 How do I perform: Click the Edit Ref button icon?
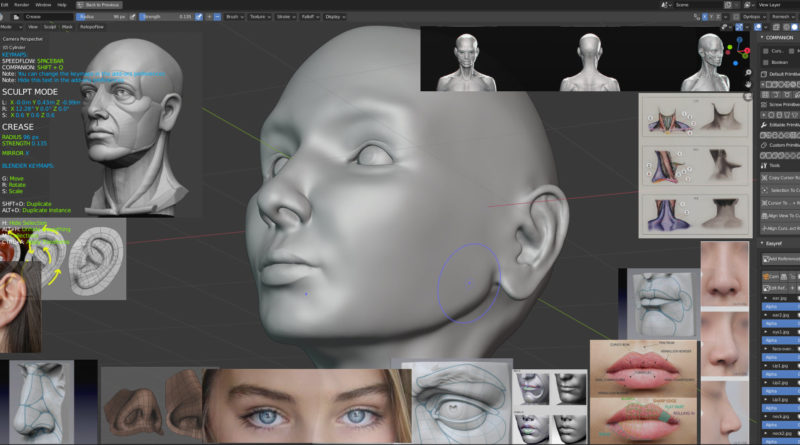point(766,288)
